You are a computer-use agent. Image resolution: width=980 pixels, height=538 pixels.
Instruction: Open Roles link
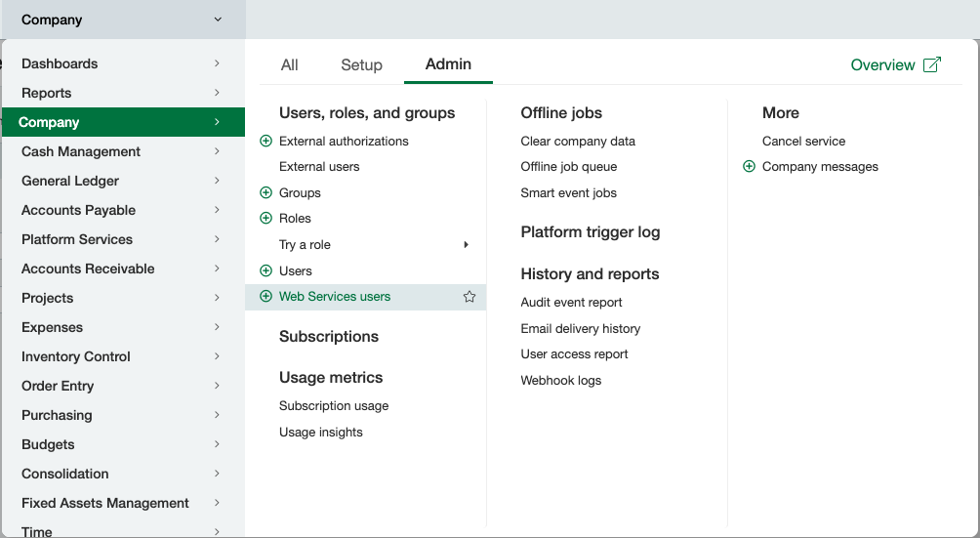295,219
